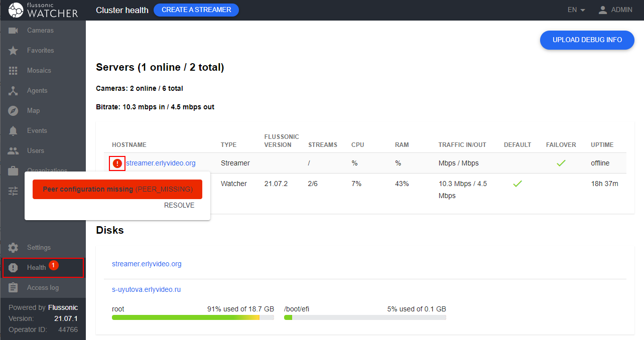
Task: Select the Users people icon
Action: 14,151
